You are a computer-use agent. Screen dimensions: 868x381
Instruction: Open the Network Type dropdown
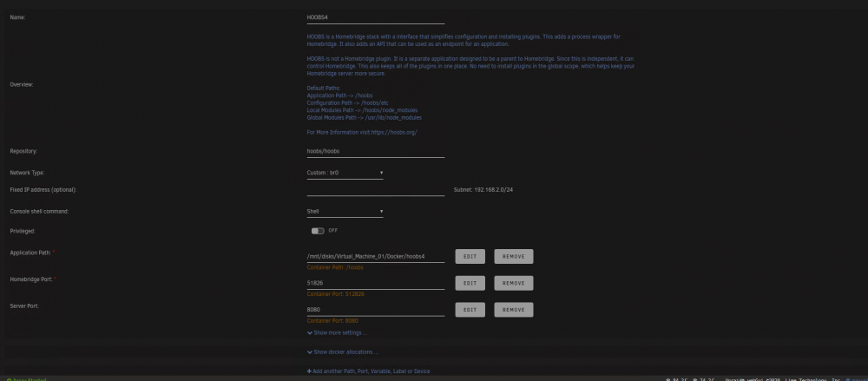pos(345,173)
